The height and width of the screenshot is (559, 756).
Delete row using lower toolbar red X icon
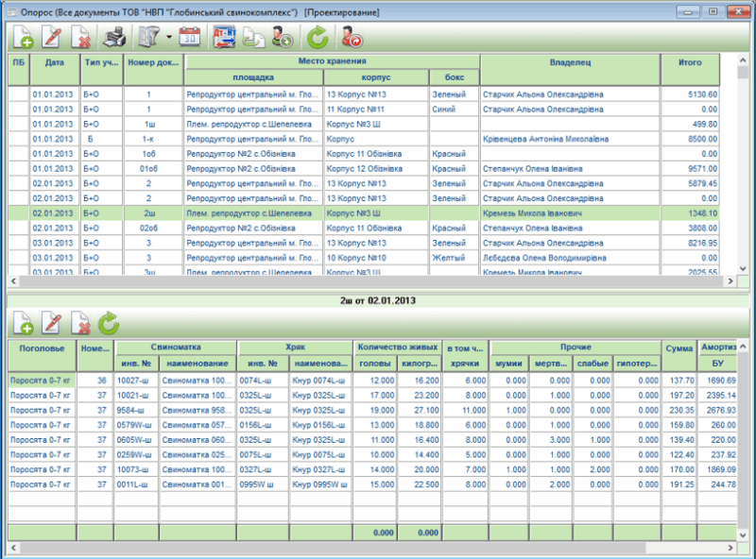click(x=81, y=325)
